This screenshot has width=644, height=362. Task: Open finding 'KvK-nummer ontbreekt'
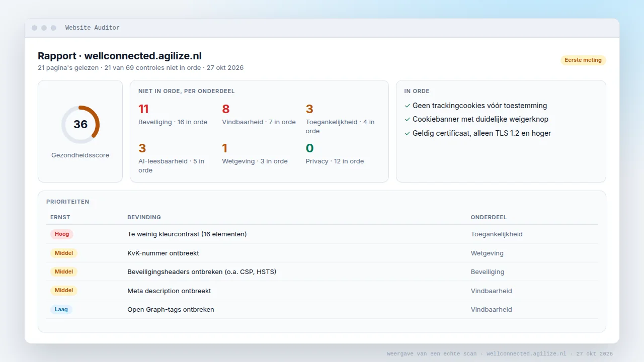tap(163, 253)
